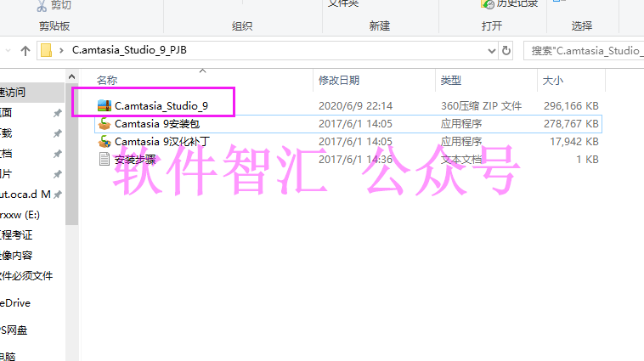The width and height of the screenshot is (644, 361).
Task: Open the rxxw (E:) drive item
Action: point(20,215)
